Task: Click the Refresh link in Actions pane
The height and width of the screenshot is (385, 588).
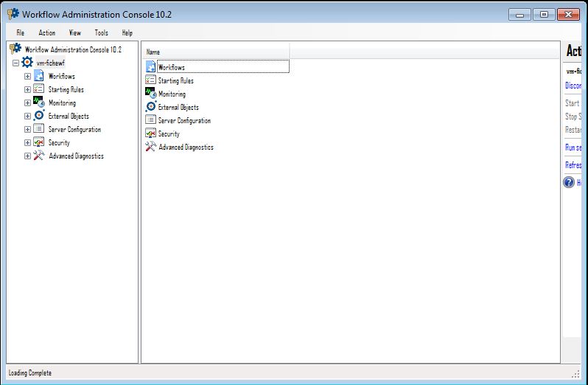Action: pos(573,165)
